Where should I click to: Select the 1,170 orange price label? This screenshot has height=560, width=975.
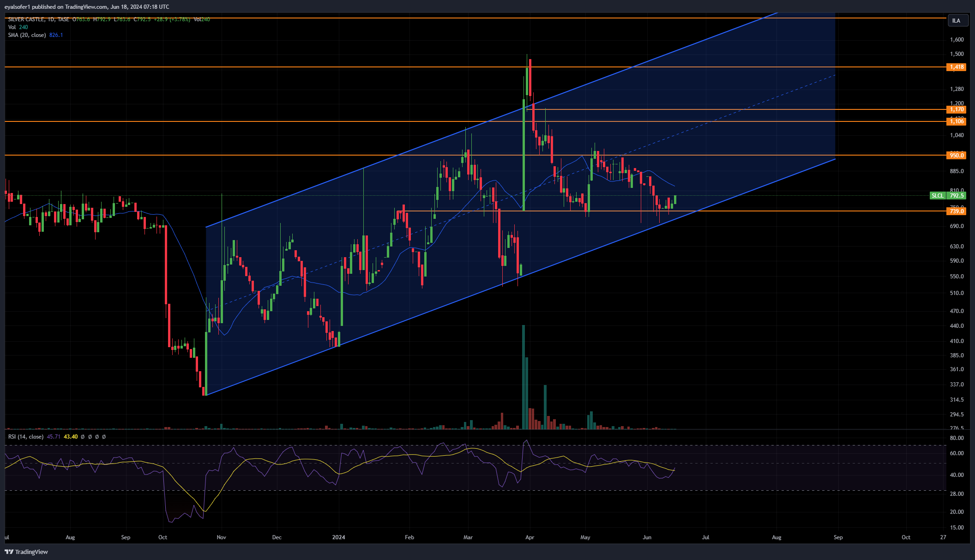coord(956,109)
